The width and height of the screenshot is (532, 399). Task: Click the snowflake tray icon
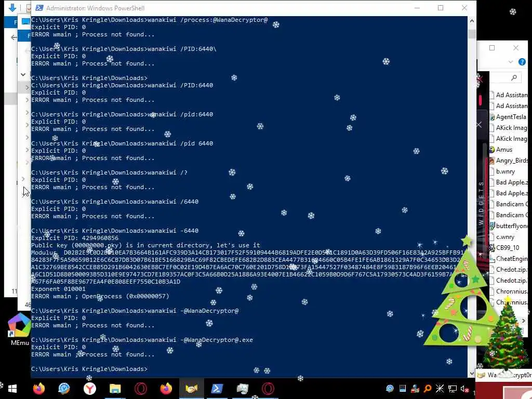(440, 389)
